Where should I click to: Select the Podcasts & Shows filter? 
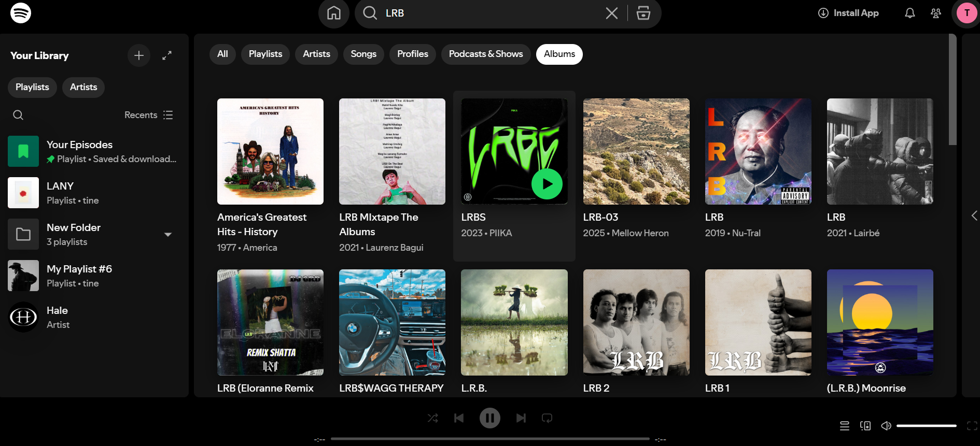(x=486, y=54)
